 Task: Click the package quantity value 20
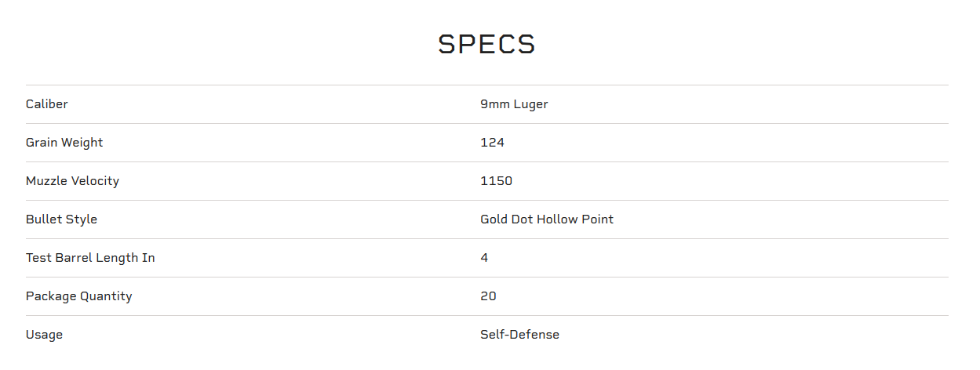pyautogui.click(x=488, y=296)
